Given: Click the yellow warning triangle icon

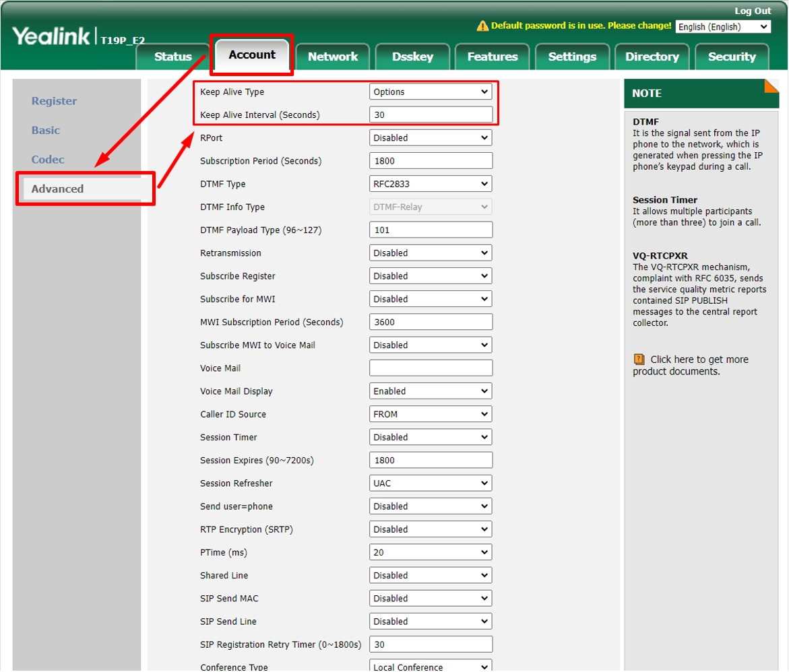Looking at the screenshot, I should [x=482, y=26].
